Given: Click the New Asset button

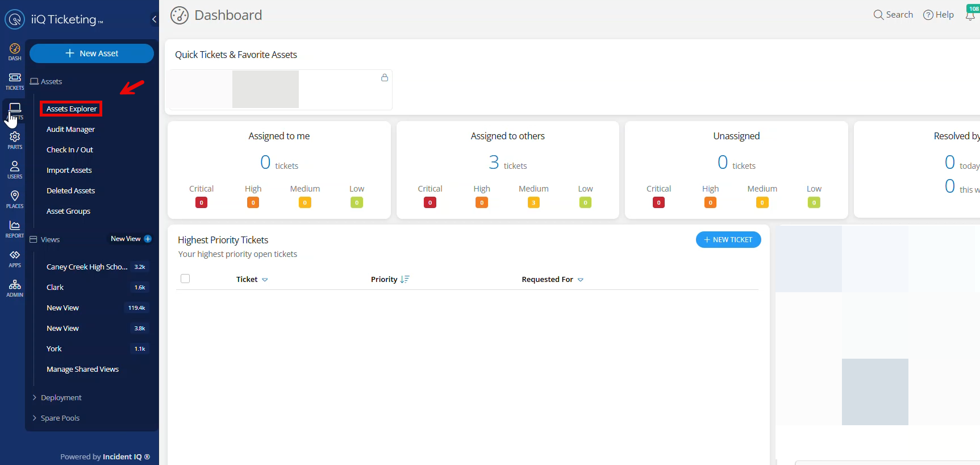Looking at the screenshot, I should click(x=91, y=53).
